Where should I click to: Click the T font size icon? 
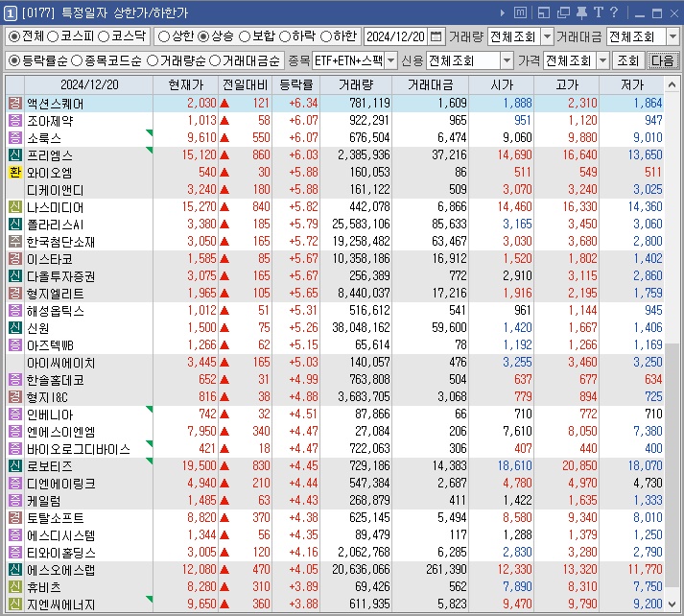click(x=598, y=12)
